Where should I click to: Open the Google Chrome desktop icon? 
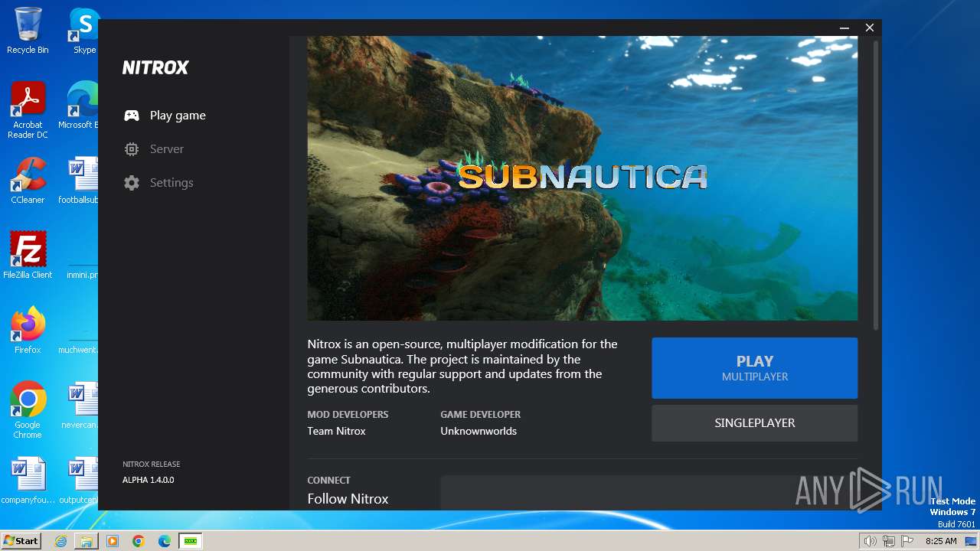[28, 410]
